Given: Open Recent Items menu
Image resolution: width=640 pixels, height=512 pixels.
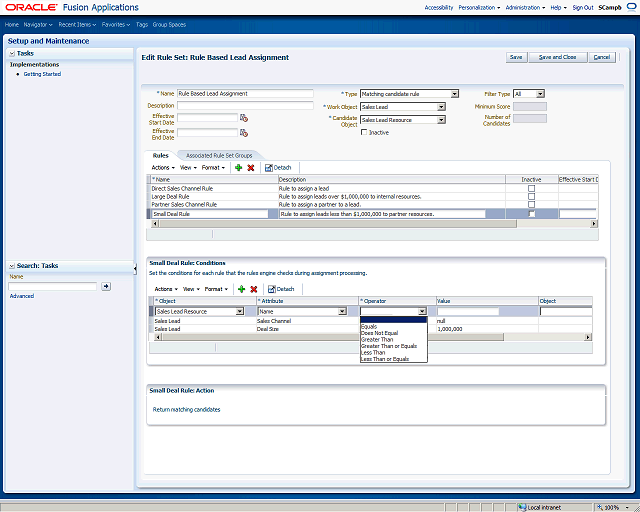Looking at the screenshot, I should 77,24.
